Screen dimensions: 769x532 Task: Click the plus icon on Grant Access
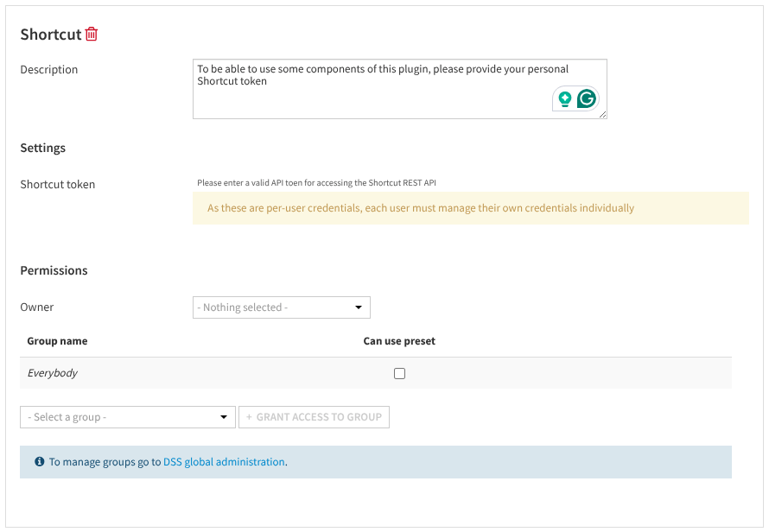pos(250,417)
